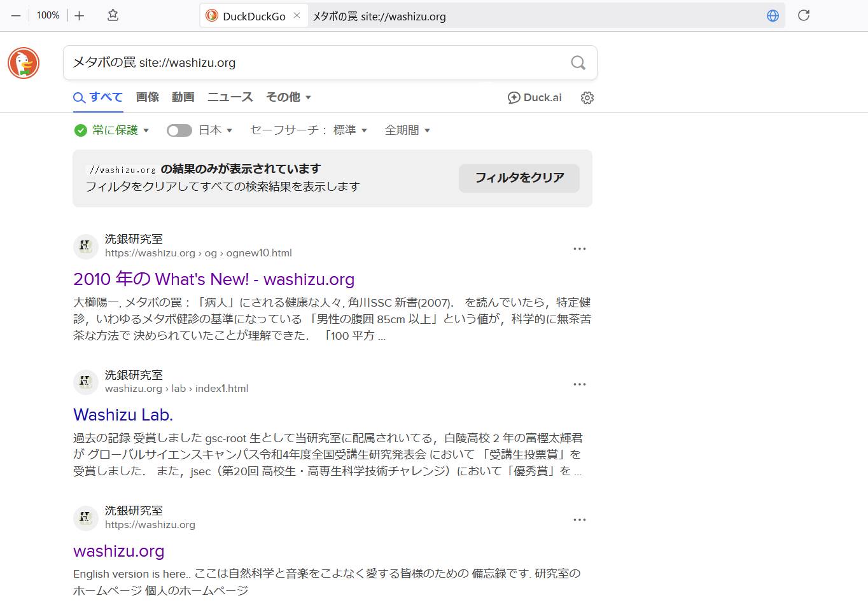The height and width of the screenshot is (612, 868).
Task: Open more options for washizu.org result
Action: (580, 520)
